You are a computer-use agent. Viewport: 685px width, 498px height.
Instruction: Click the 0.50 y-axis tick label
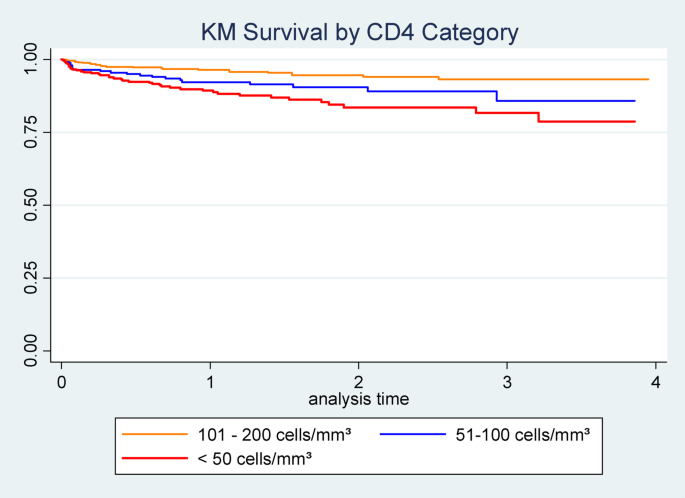33,205
